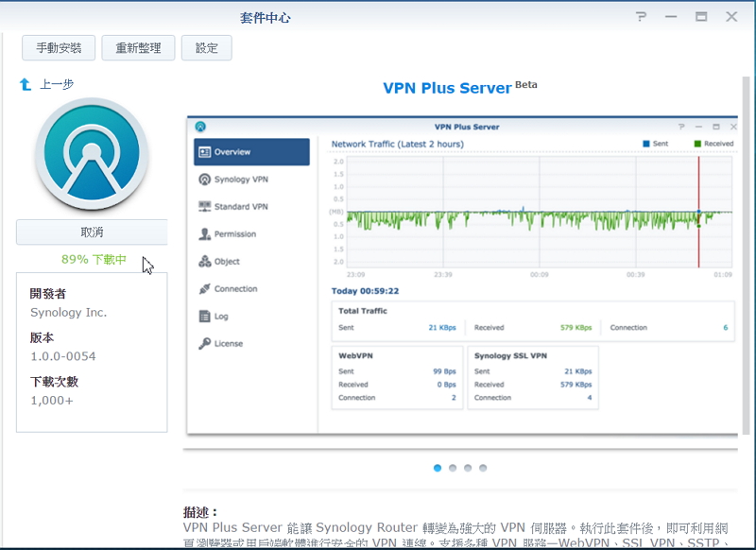The image size is (756, 550).
Task: Click the Connection plug icon
Action: tap(204, 289)
